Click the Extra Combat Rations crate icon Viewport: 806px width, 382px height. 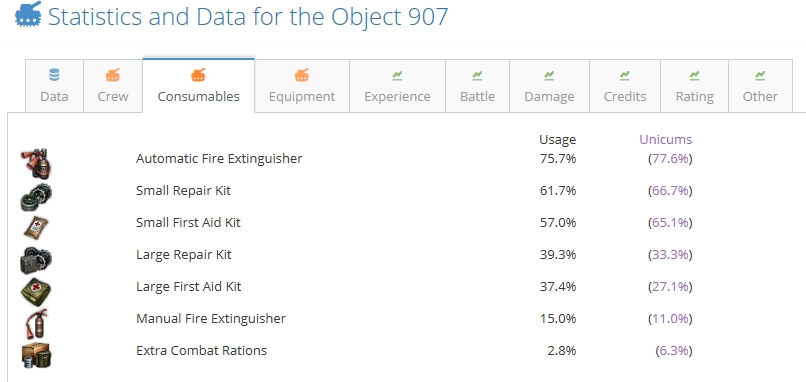pos(36,355)
